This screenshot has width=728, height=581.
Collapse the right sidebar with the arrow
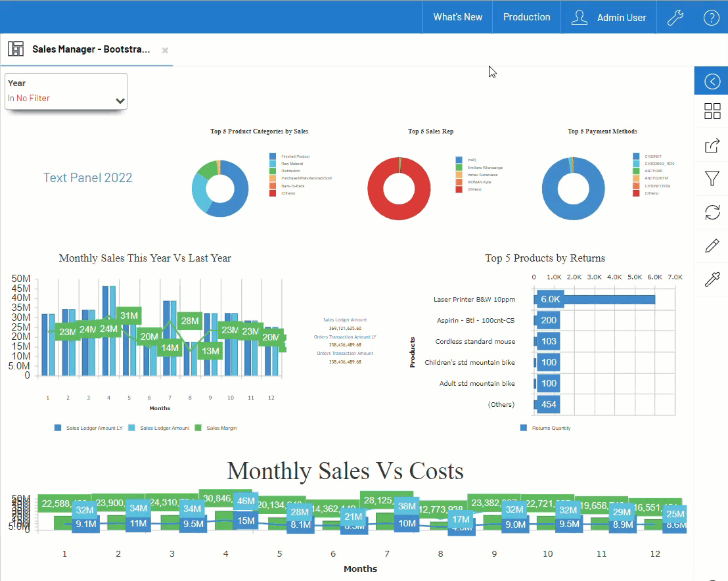(x=712, y=81)
